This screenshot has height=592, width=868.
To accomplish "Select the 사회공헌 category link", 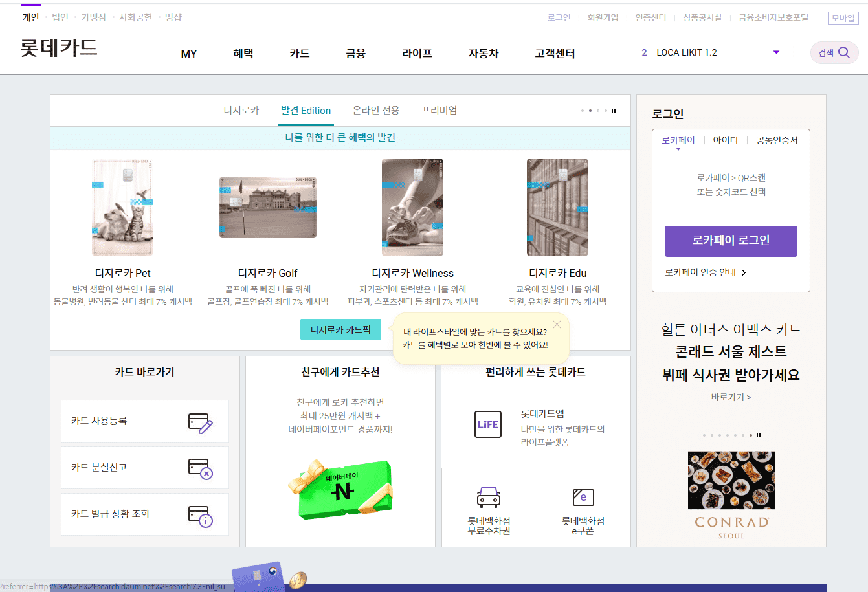I will pyautogui.click(x=136, y=17).
